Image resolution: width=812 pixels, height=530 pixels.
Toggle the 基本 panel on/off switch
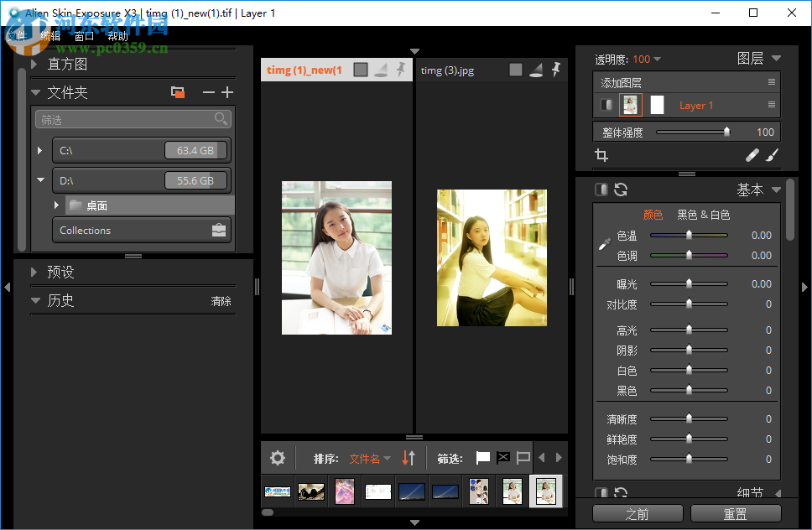click(601, 190)
